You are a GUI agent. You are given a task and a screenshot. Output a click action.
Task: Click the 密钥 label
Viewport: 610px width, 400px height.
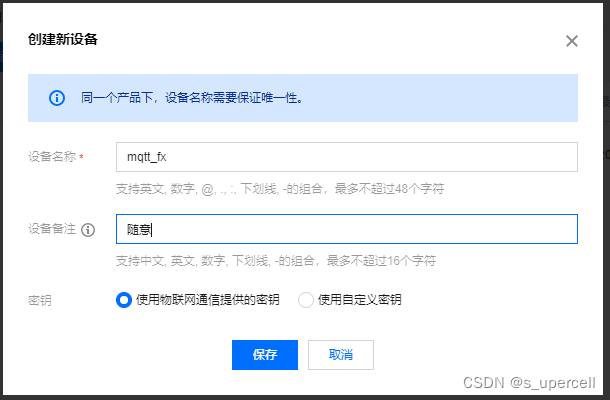coord(40,300)
